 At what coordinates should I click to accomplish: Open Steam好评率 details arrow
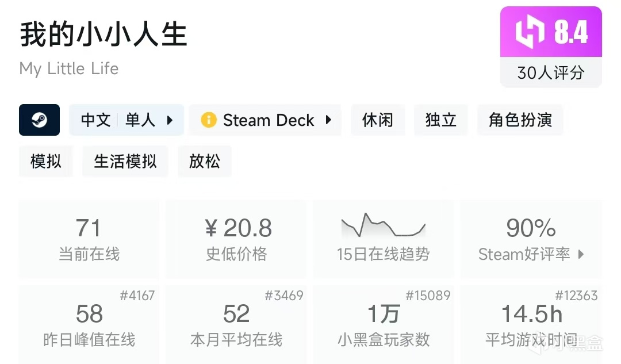(x=581, y=254)
